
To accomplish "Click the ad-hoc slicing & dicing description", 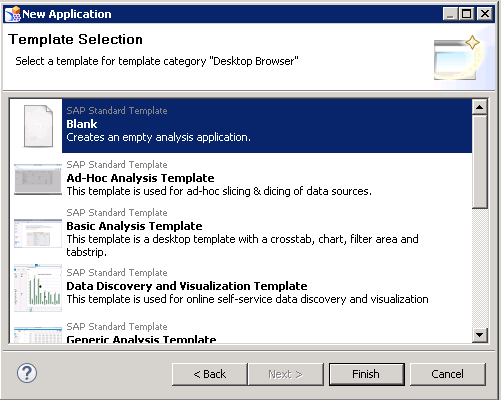I will pyautogui.click(x=219, y=191).
